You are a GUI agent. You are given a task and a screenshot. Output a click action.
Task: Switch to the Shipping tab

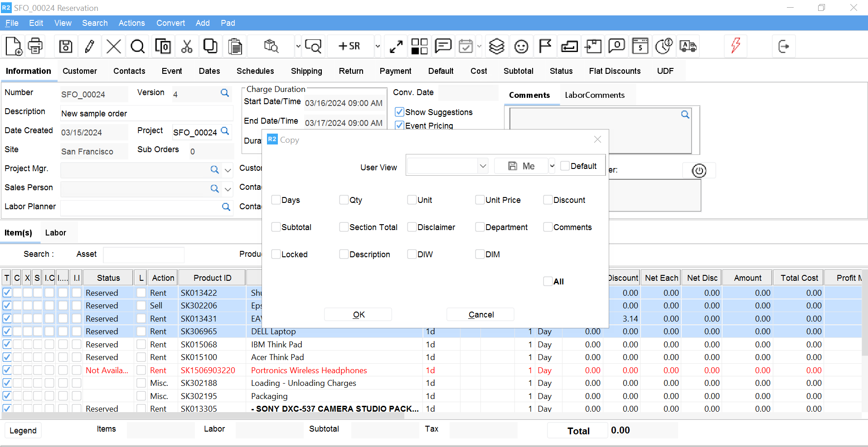click(x=306, y=71)
